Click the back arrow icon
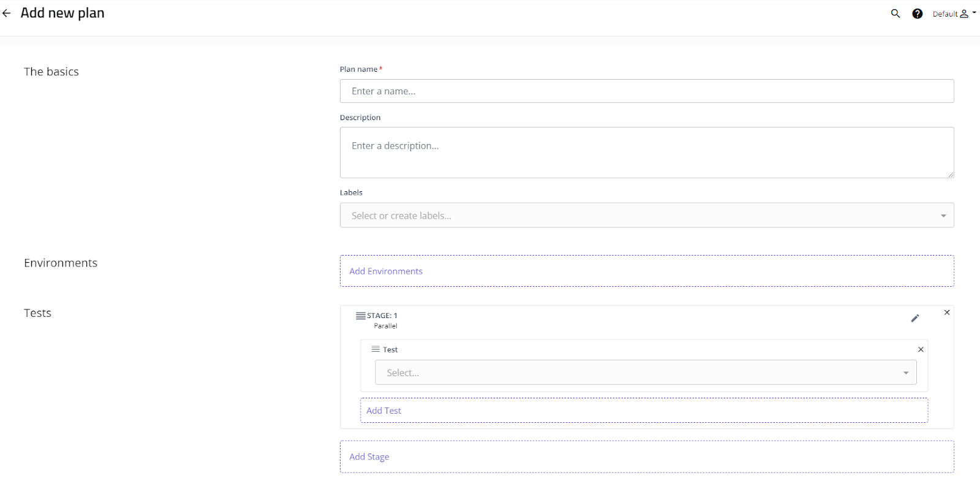 [x=7, y=13]
